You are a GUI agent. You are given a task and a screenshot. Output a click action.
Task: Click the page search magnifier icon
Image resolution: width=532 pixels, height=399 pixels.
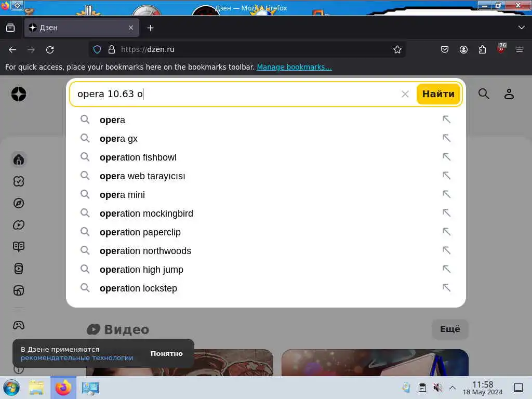(x=484, y=94)
